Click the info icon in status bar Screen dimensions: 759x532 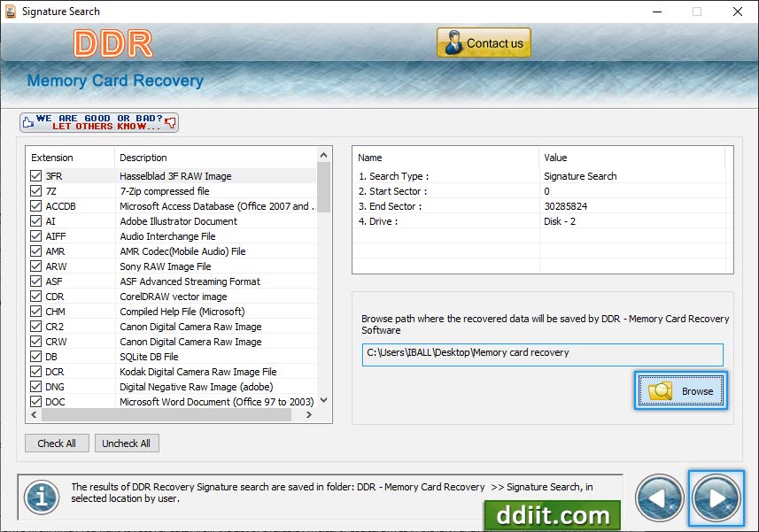coord(41,497)
